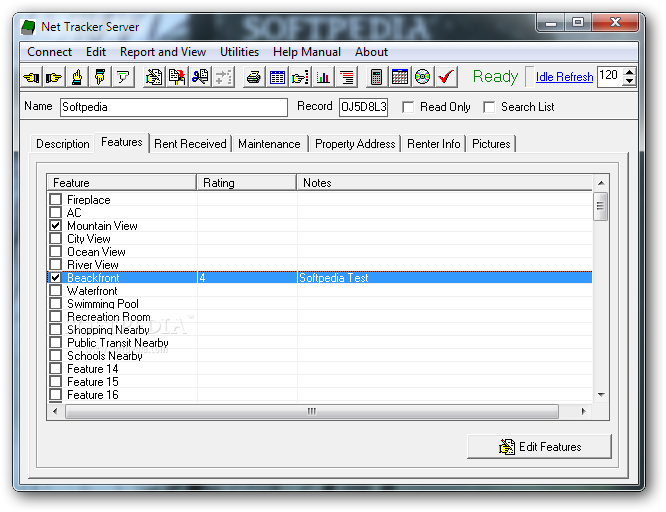
Task: Uncheck the Beackfront feature checkbox
Action: (56, 277)
